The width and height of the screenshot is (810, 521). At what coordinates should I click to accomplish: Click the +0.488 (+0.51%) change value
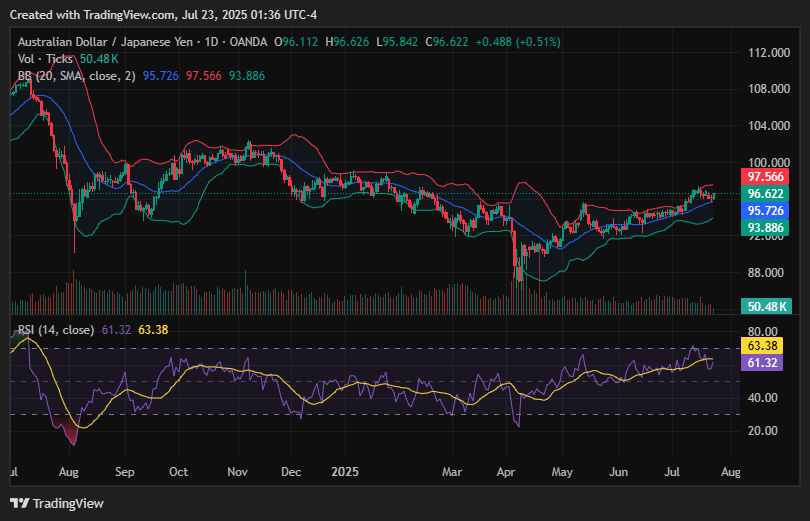click(518, 42)
